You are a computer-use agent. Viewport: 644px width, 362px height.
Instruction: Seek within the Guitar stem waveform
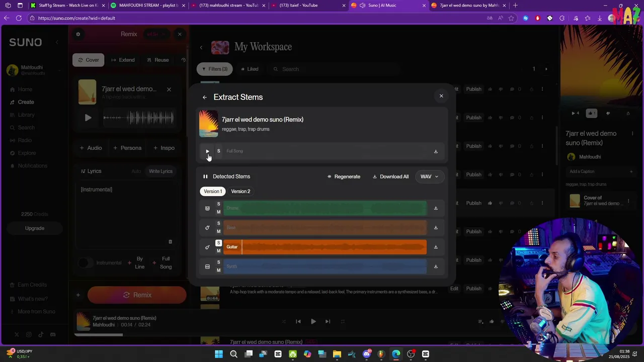click(x=325, y=247)
